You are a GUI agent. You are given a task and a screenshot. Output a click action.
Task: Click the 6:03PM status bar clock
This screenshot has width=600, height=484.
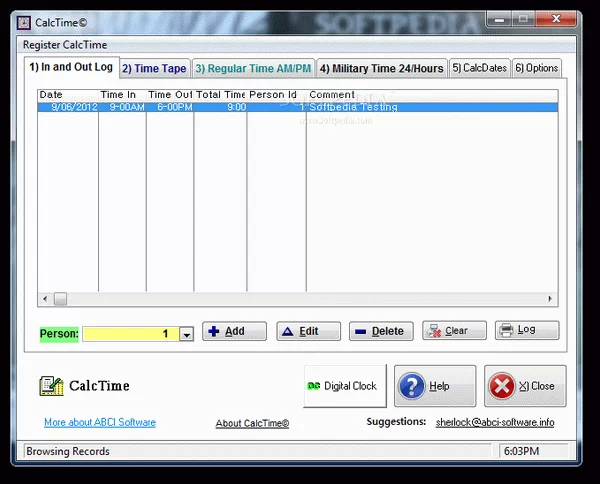(521, 451)
